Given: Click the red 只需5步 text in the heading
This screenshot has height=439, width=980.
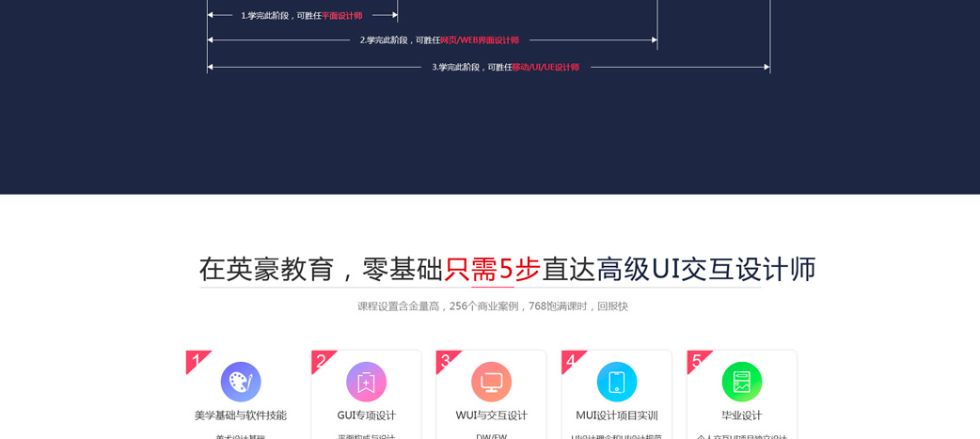Looking at the screenshot, I should point(493,270).
